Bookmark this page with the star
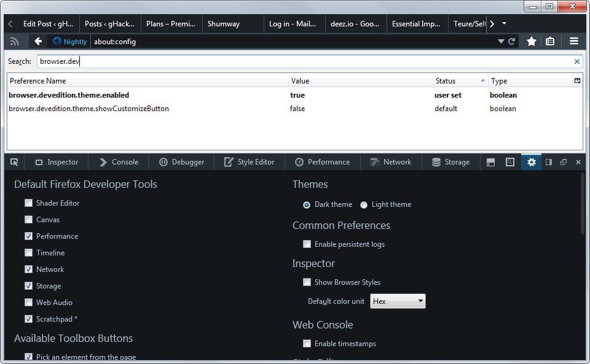The height and width of the screenshot is (364, 590). click(x=531, y=41)
